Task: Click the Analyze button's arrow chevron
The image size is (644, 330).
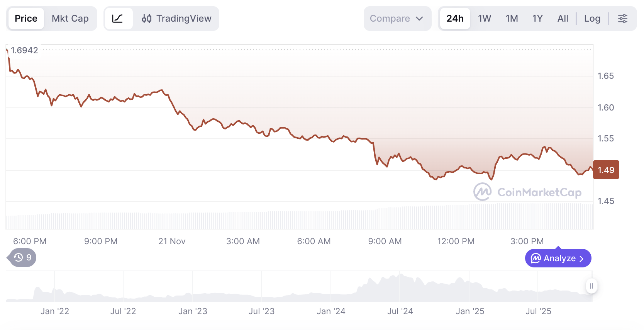Action: pyautogui.click(x=581, y=259)
